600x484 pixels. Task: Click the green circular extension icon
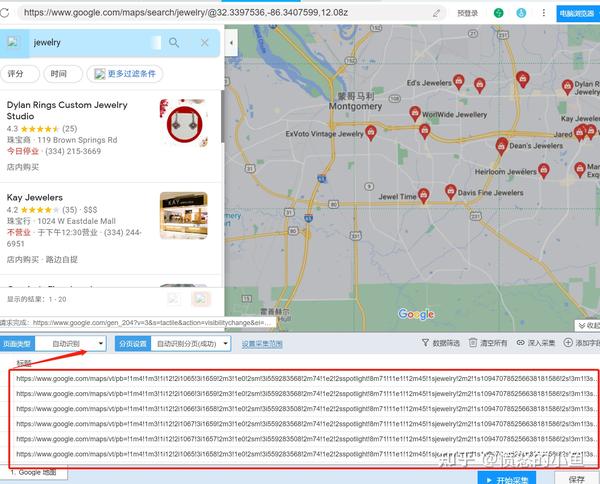point(498,13)
